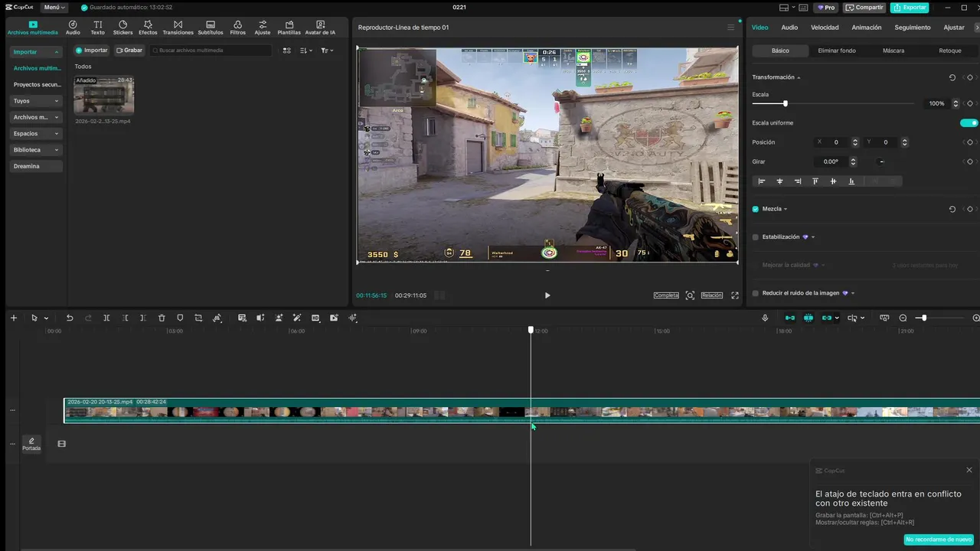Image resolution: width=980 pixels, height=551 pixels.
Task: Open the Filtros panel
Action: coord(237,28)
